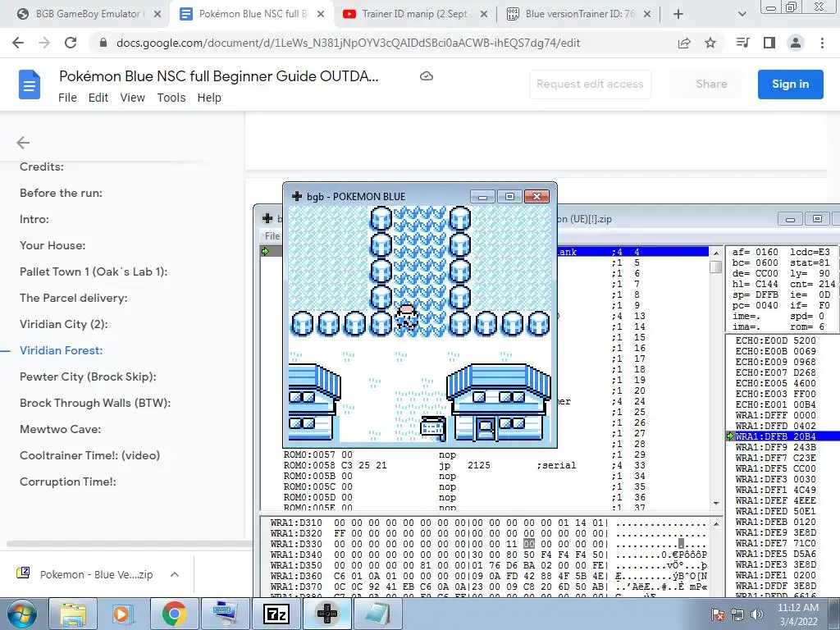Open Windows Media Player from taskbar

(123, 614)
